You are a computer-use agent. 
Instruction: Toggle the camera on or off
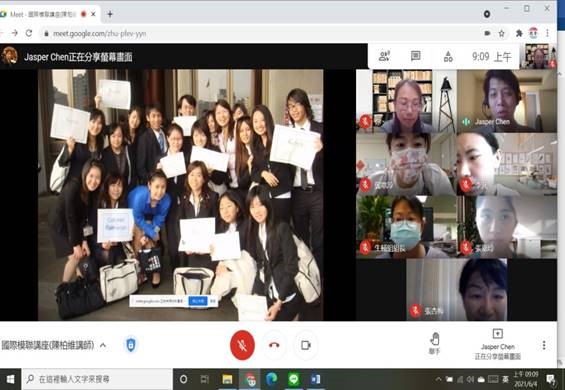tap(306, 345)
